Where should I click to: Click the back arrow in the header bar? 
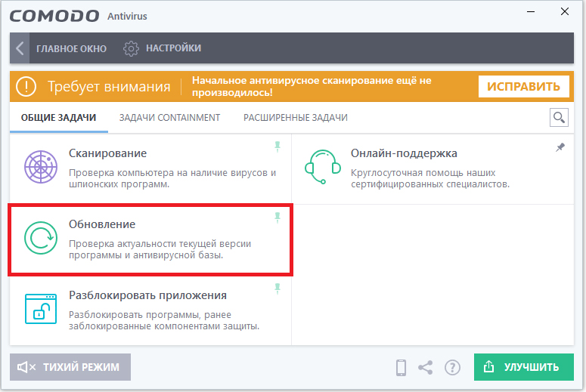click(x=20, y=48)
